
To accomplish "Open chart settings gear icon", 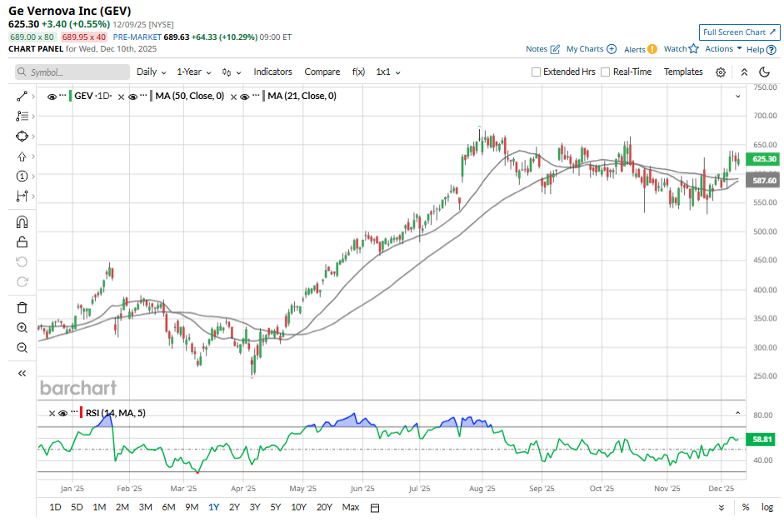I will [x=721, y=72].
